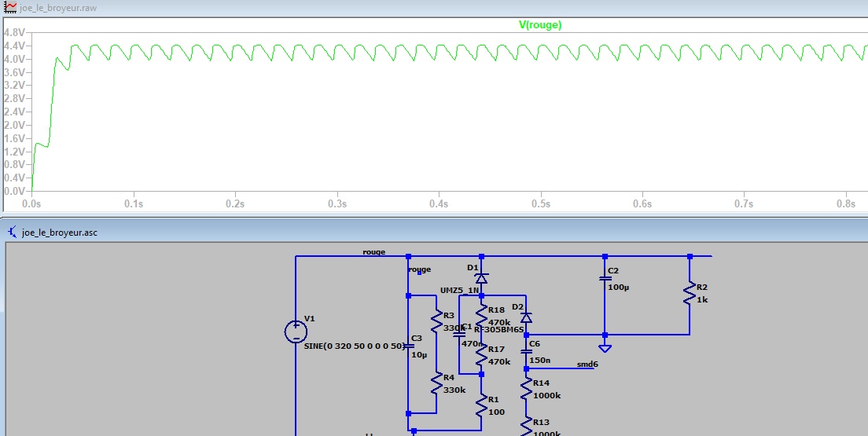Viewport: 868px width, 436px height.
Task: Click the RF305BM6S diode model text
Action: click(498, 329)
